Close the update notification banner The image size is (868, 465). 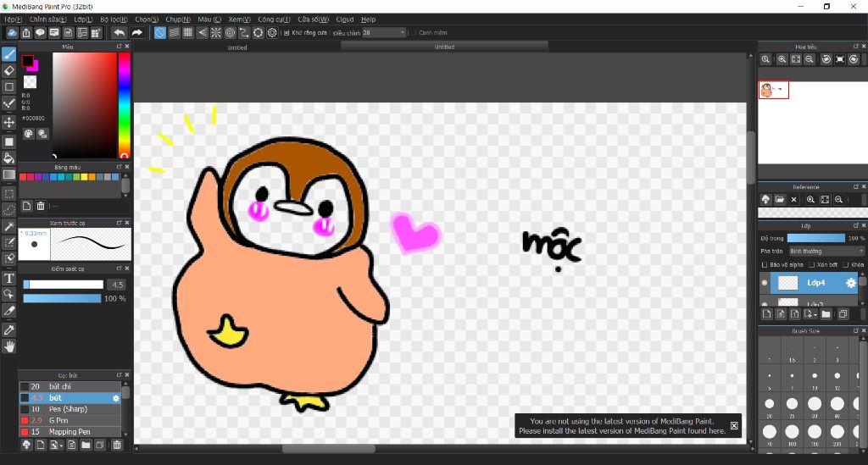pos(733,426)
